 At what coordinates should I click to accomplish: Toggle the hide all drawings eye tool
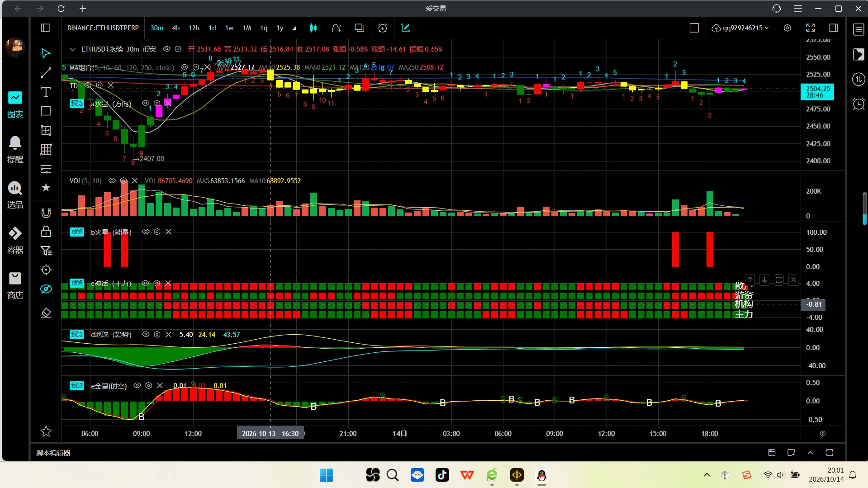46,289
